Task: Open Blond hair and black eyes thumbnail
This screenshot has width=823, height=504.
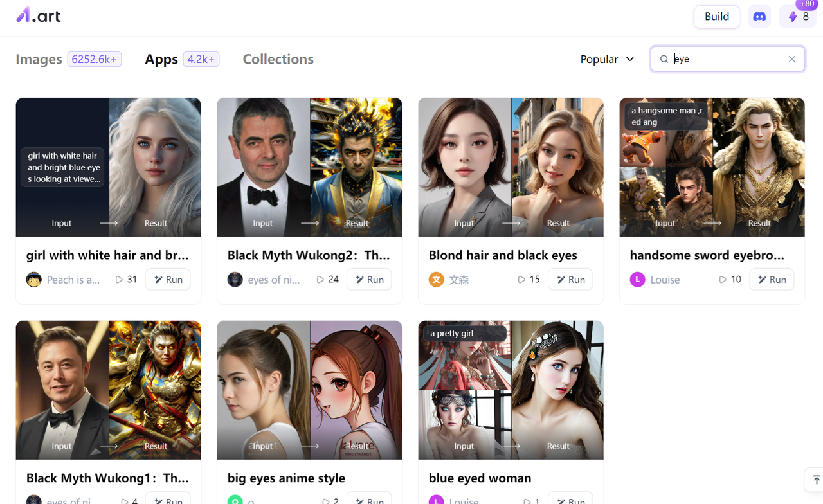Action: point(511,167)
